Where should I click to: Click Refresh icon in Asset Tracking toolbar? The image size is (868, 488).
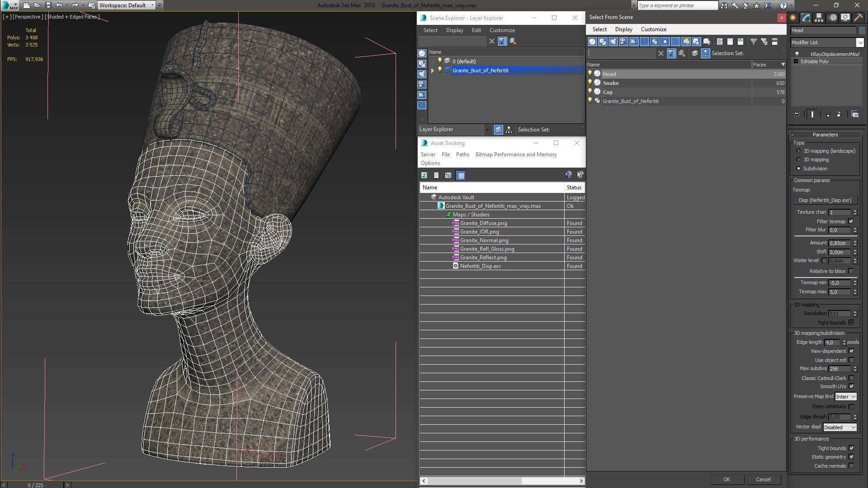424,175
